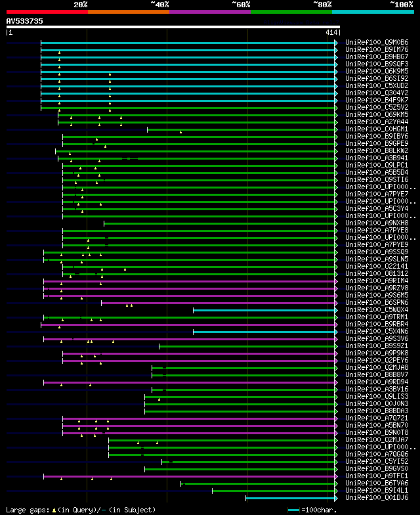Open the hit UniRef100_B9IM76
The height and width of the screenshot is (515, 420).
pyautogui.click(x=377, y=50)
